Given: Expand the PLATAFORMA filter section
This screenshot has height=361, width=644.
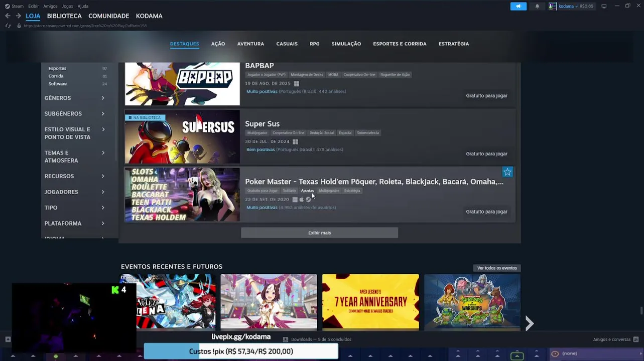Looking at the screenshot, I should 74,224.
